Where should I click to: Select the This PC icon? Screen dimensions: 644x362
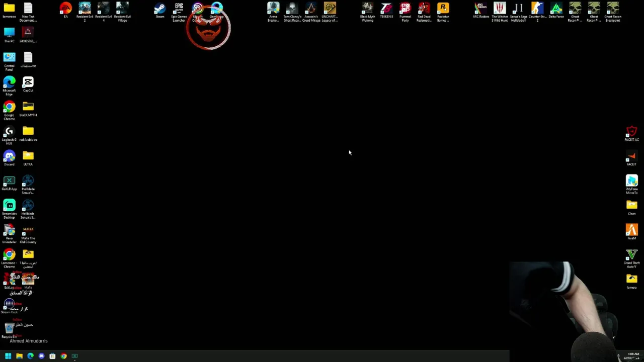[9, 35]
